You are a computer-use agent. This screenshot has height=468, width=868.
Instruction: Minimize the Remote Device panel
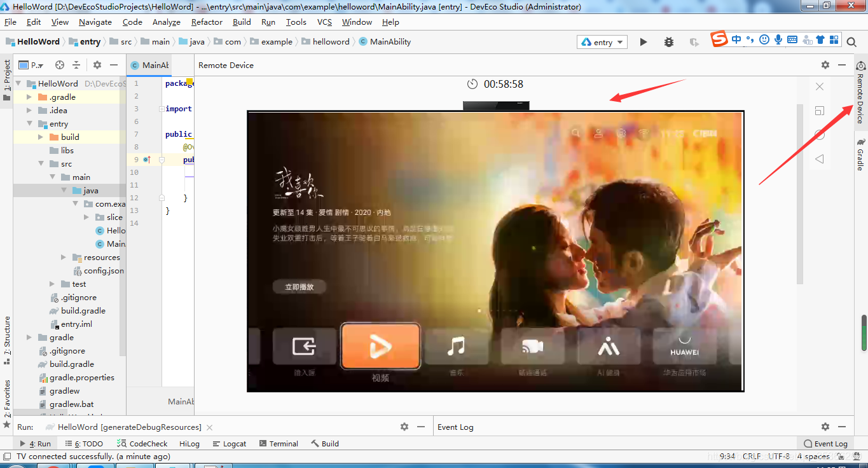(x=842, y=65)
